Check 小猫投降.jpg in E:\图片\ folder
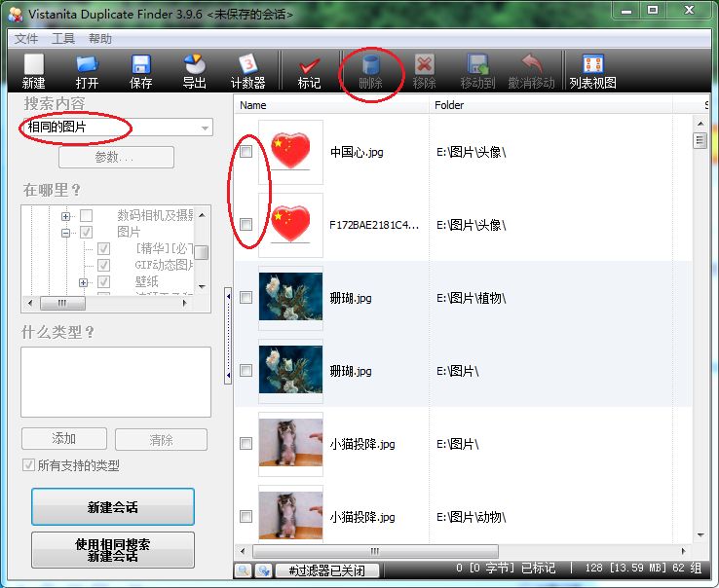Screen dimensions: 719x588 point(246,443)
